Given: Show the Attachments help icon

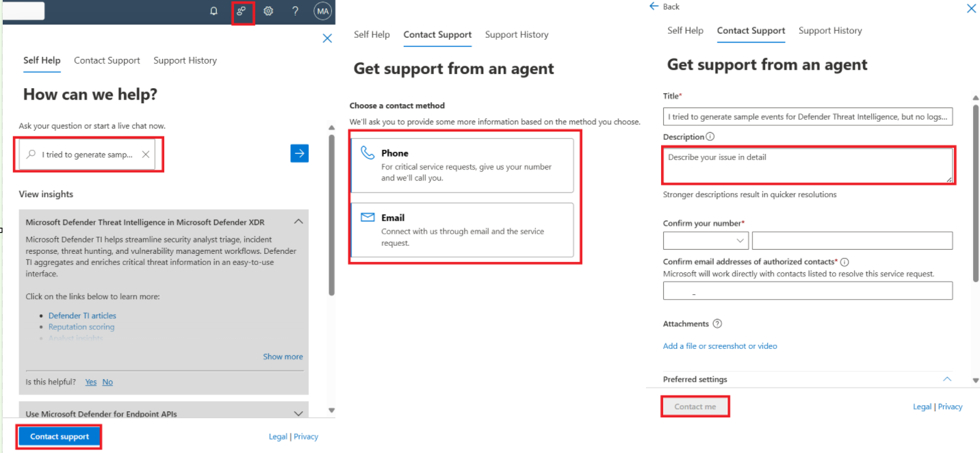Looking at the screenshot, I should point(717,324).
